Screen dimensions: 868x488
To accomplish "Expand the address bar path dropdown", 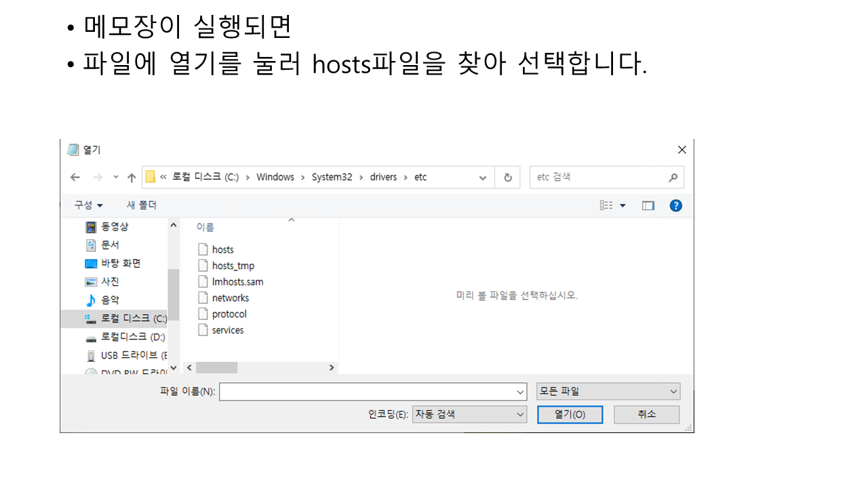I will click(482, 178).
